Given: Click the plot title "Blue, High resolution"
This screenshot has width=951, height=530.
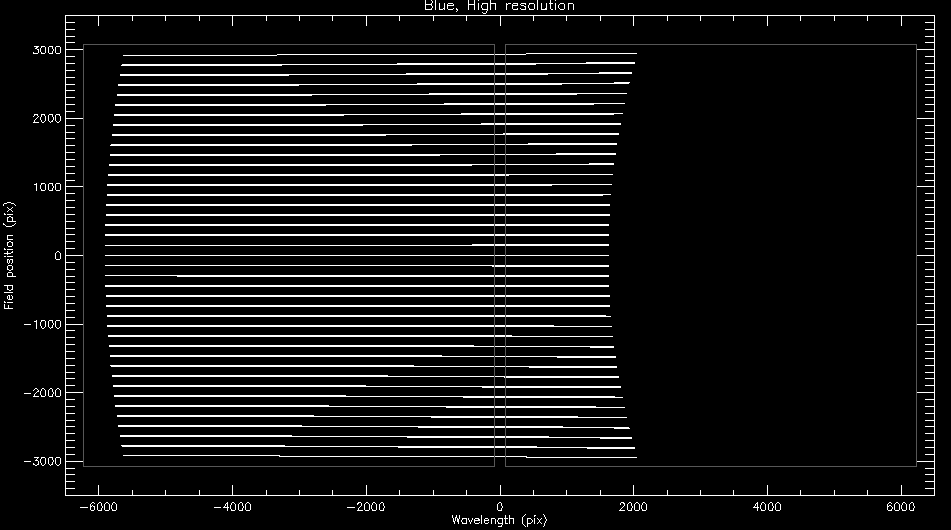Looking at the screenshot, I should tap(499, 6).
